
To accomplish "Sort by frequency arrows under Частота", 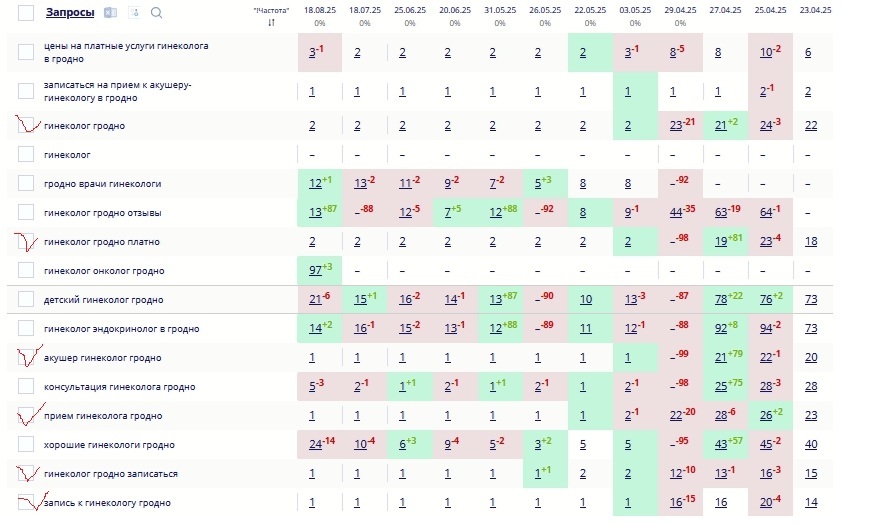I will [271, 22].
